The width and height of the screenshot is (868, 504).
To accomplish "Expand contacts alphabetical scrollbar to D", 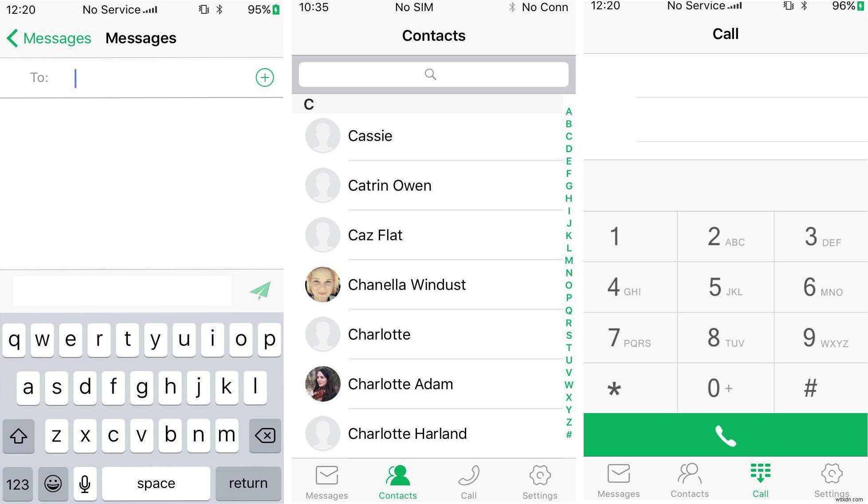I will [x=569, y=147].
